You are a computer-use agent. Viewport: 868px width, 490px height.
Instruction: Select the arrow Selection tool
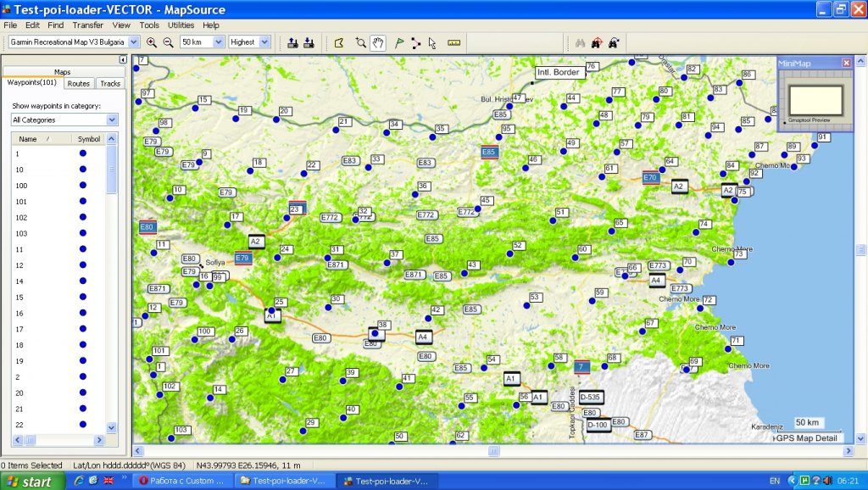pyautogui.click(x=432, y=42)
